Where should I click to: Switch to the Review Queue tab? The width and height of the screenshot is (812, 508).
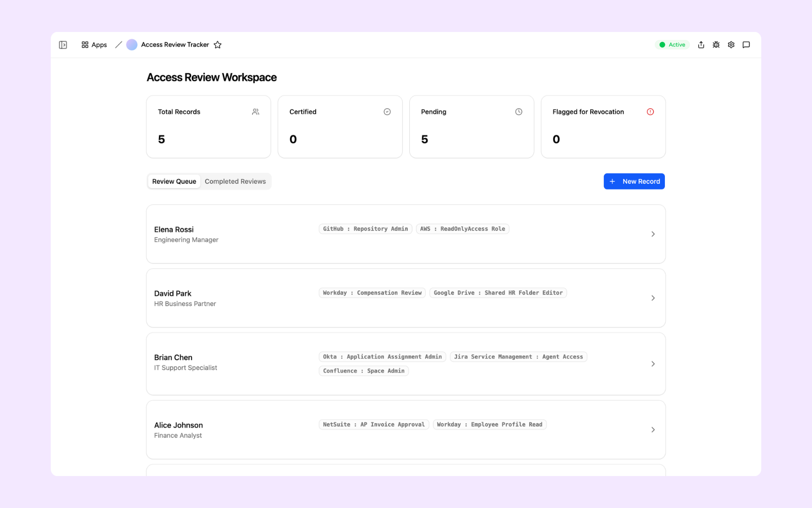[174, 182]
